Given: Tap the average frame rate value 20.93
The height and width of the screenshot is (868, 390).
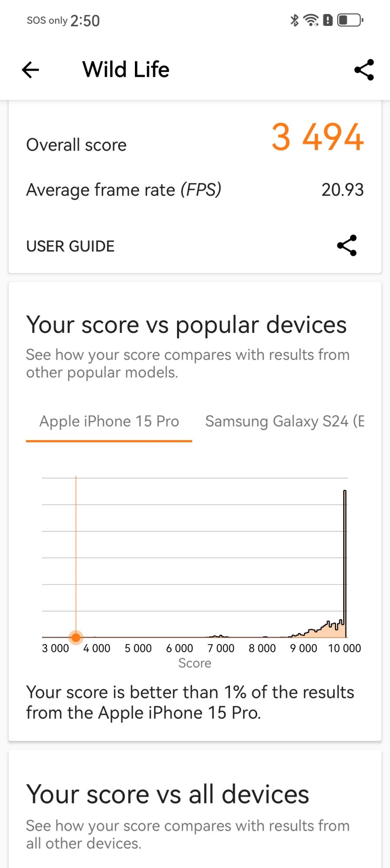Looking at the screenshot, I should pos(342,190).
